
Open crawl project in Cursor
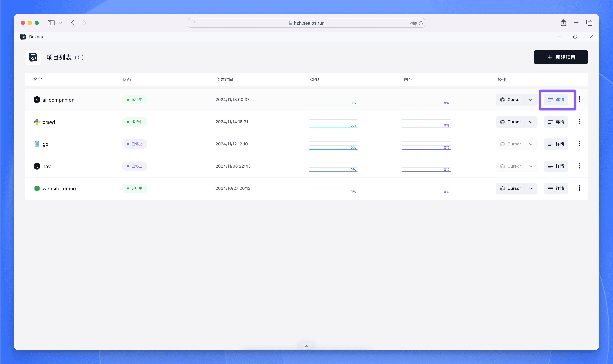click(x=510, y=122)
